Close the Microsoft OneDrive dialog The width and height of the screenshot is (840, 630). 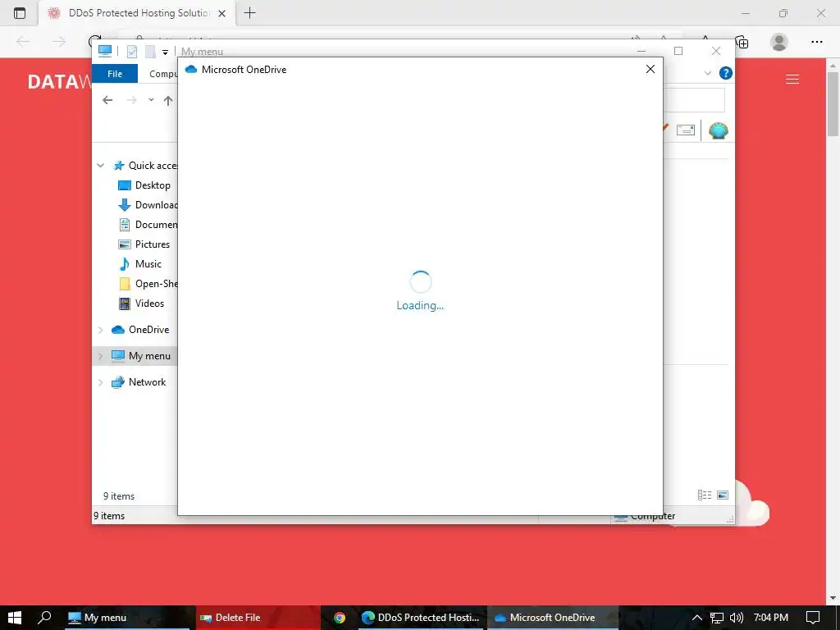coord(650,69)
